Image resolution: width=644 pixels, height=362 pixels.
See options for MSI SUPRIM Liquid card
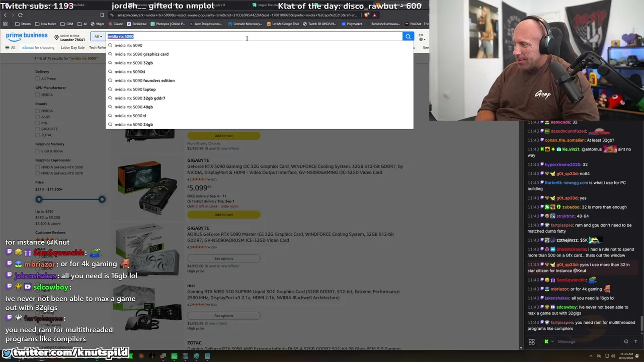click(x=224, y=316)
